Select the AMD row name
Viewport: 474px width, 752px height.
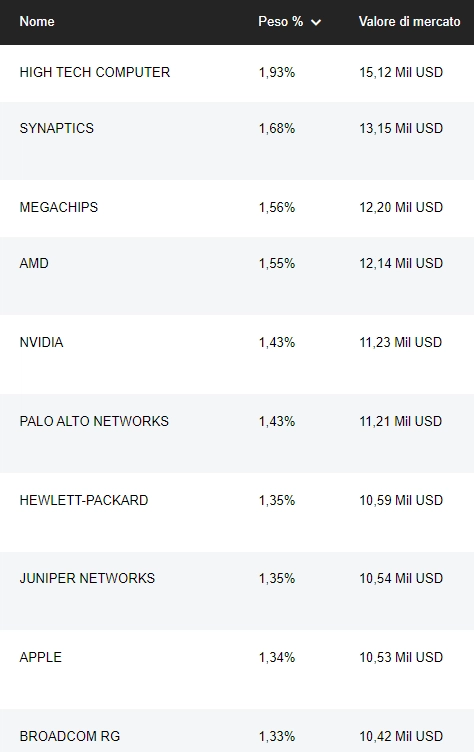pyautogui.click(x=34, y=263)
